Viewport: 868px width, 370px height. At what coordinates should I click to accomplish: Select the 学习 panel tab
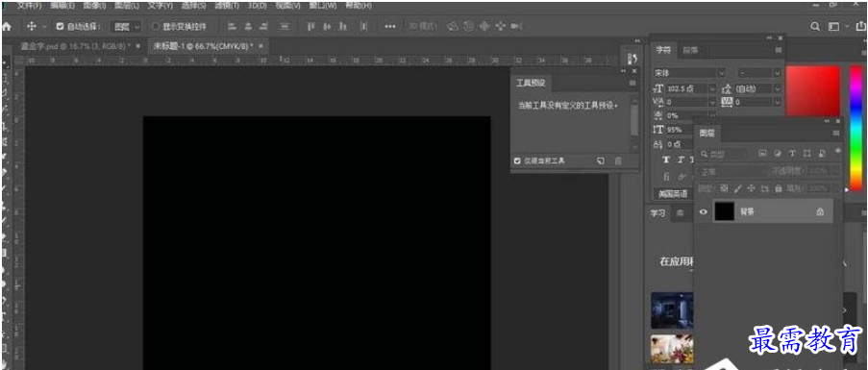point(657,213)
